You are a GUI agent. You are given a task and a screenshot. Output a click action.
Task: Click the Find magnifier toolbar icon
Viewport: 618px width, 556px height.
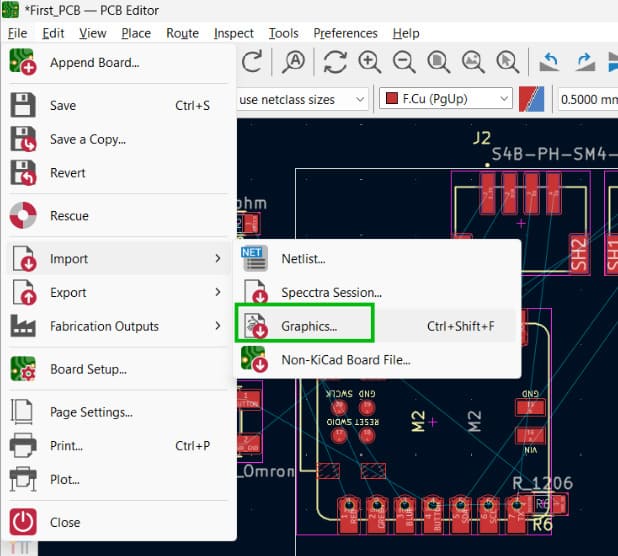click(x=294, y=62)
